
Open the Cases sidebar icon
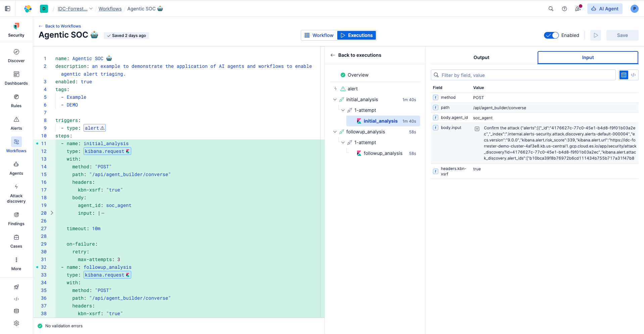tap(16, 237)
